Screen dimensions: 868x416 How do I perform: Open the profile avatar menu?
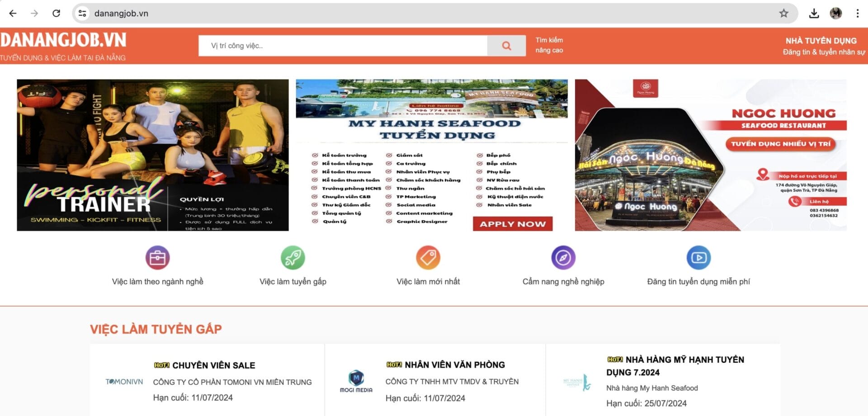[837, 13]
